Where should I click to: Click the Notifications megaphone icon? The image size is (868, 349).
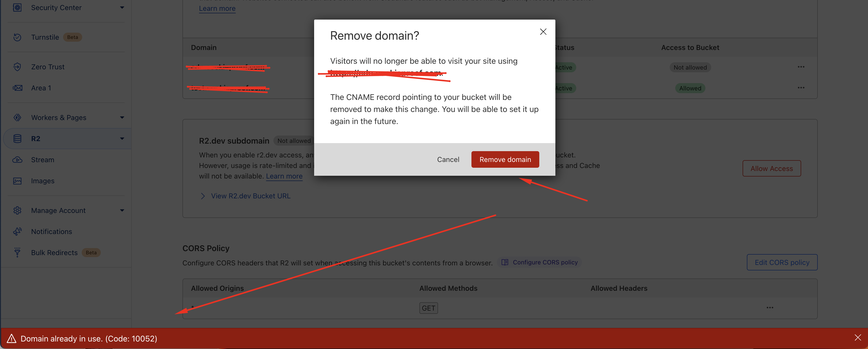[x=17, y=231]
